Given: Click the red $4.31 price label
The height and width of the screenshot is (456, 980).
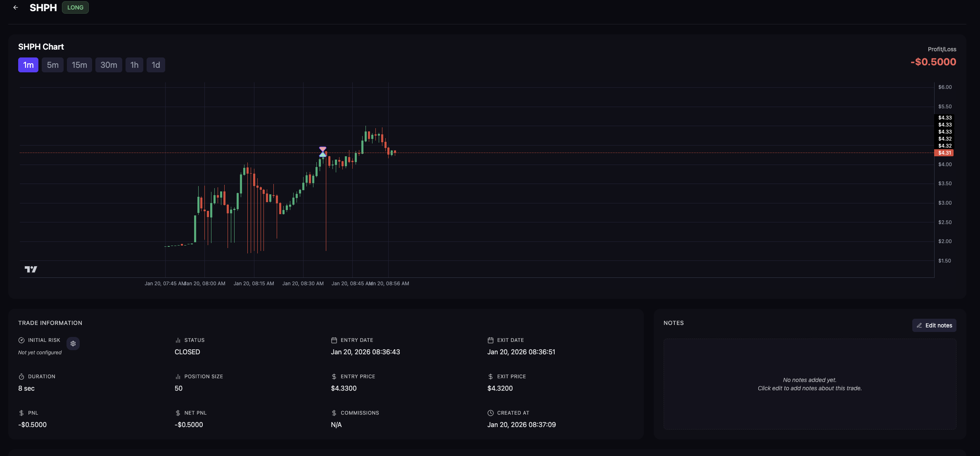Looking at the screenshot, I should coord(944,153).
